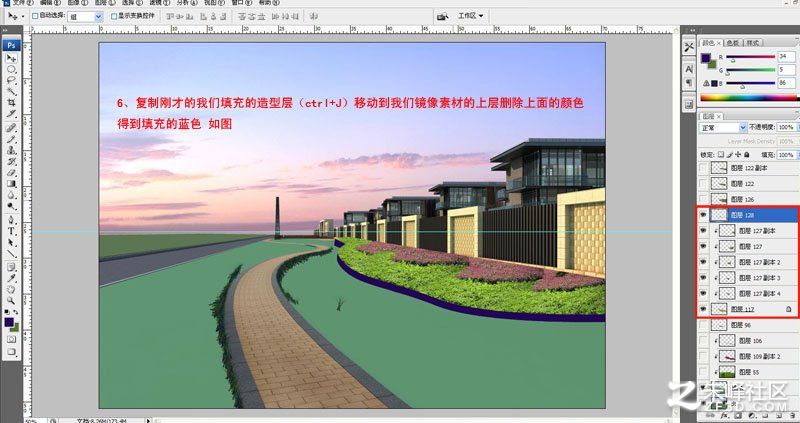The height and width of the screenshot is (423, 800).
Task: Hide layer 图层 127 副本 eye icon
Action: 704,231
